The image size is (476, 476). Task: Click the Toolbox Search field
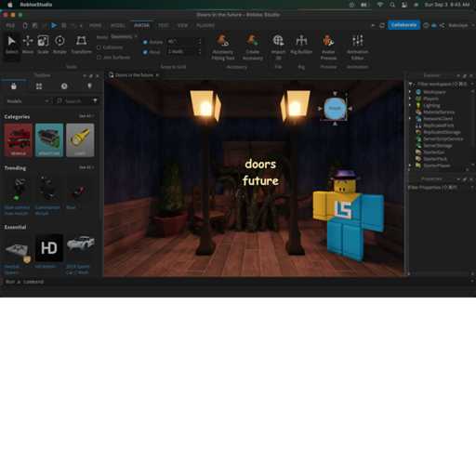tap(76, 101)
